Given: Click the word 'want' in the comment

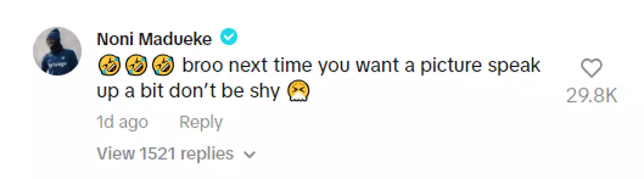Looking at the screenshot, I should [x=378, y=66].
